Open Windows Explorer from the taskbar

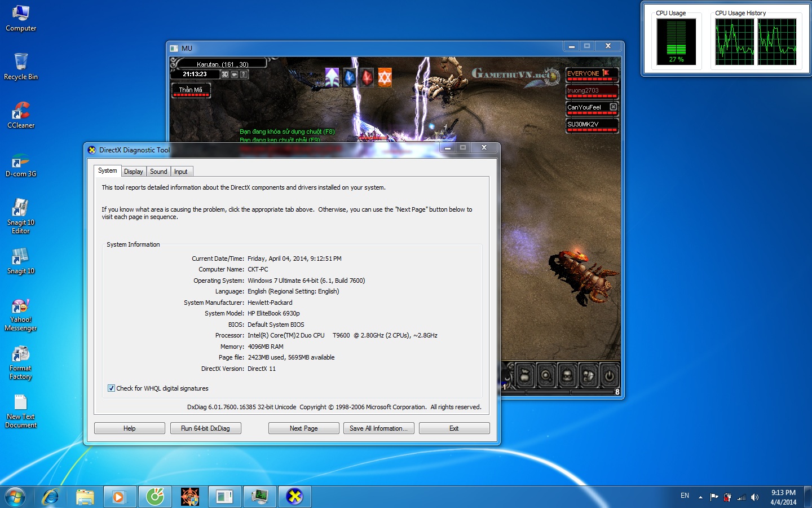click(x=85, y=497)
